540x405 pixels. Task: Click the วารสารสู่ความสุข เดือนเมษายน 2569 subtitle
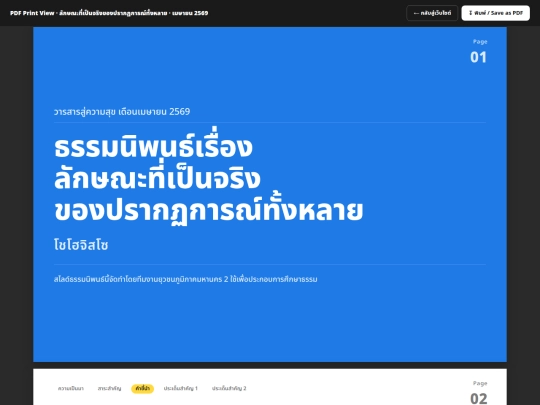click(x=122, y=112)
